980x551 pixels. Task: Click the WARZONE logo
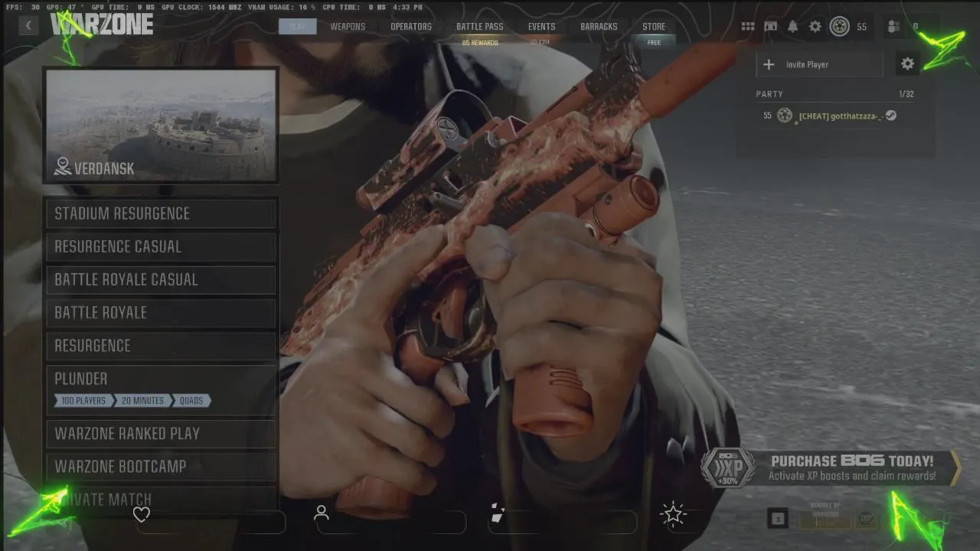[x=102, y=24]
